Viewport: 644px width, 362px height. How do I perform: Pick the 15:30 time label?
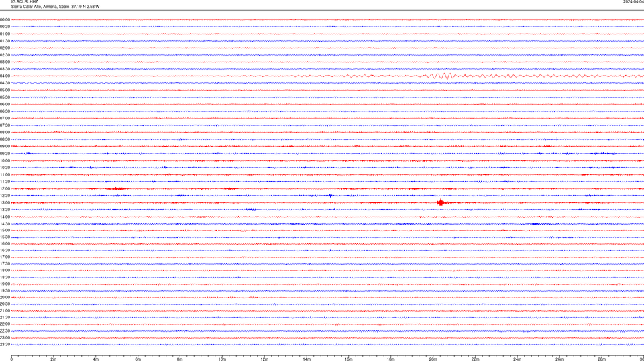5,237
